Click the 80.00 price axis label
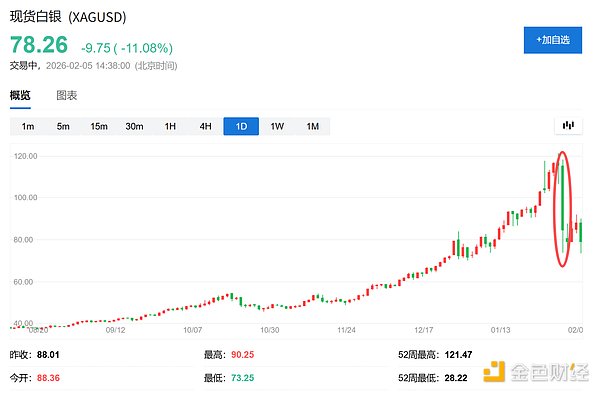 coord(24,240)
